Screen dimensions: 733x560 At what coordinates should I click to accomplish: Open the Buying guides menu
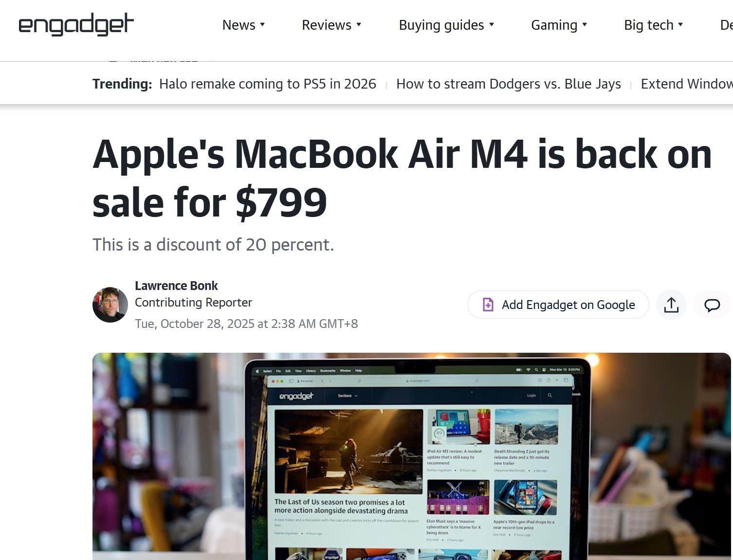pos(441,25)
